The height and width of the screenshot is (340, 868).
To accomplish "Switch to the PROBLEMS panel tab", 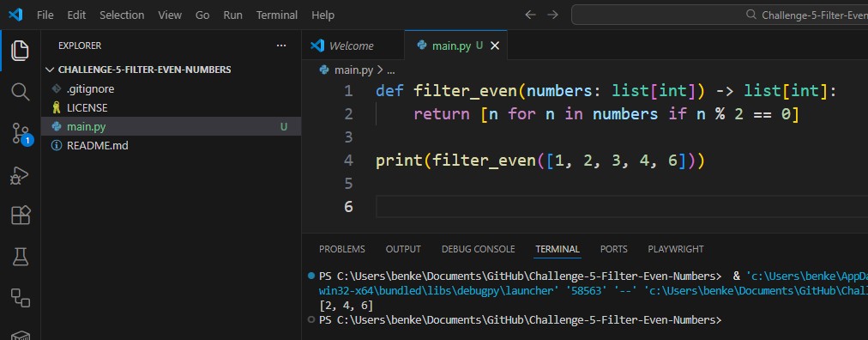I will coord(342,249).
